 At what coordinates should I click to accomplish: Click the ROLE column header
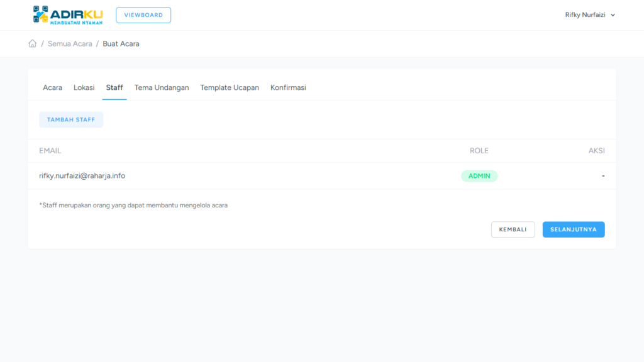(479, 151)
